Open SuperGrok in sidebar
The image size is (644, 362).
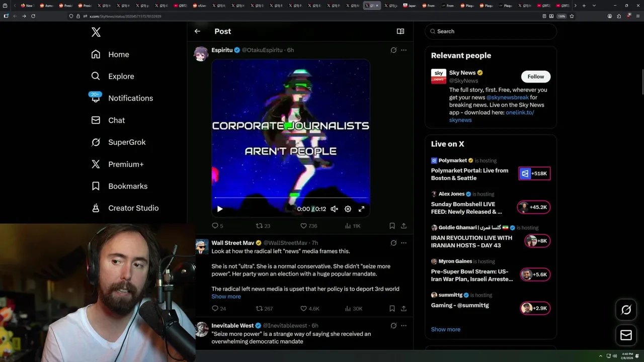pyautogui.click(x=118, y=142)
